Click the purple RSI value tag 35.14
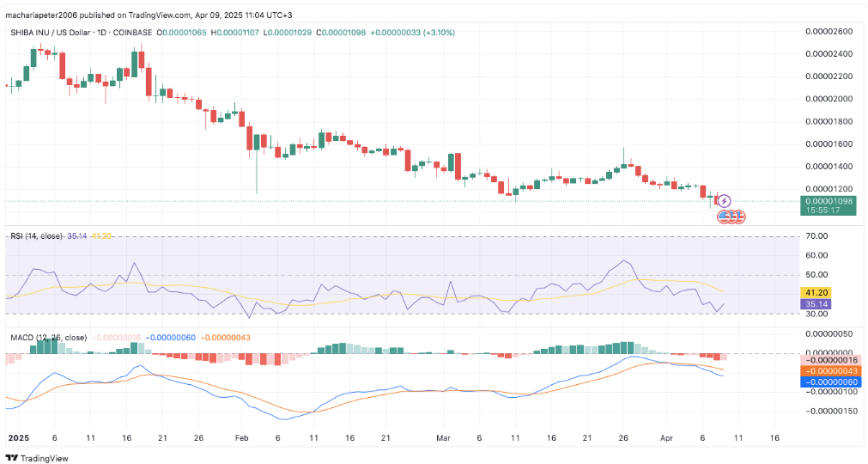The width and height of the screenshot is (868, 464). click(814, 303)
